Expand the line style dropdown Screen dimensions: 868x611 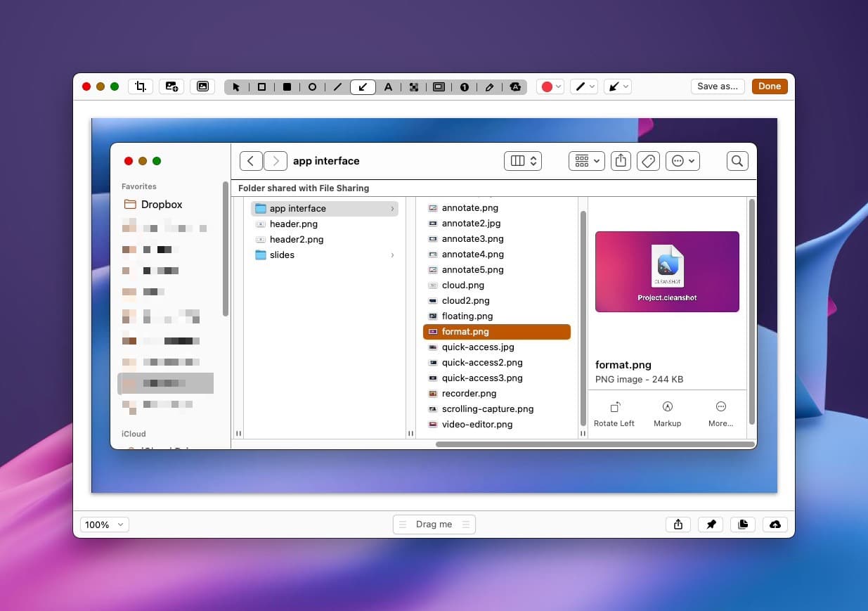tap(584, 86)
